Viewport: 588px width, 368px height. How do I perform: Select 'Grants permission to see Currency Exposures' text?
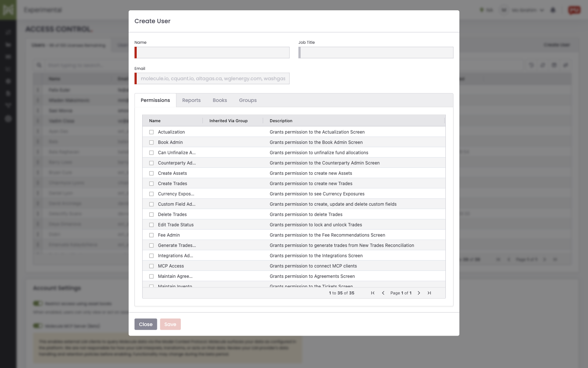[317, 194]
